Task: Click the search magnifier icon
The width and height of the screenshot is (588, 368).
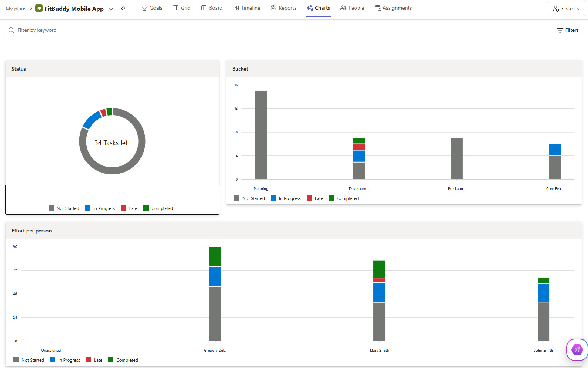Action: click(11, 30)
